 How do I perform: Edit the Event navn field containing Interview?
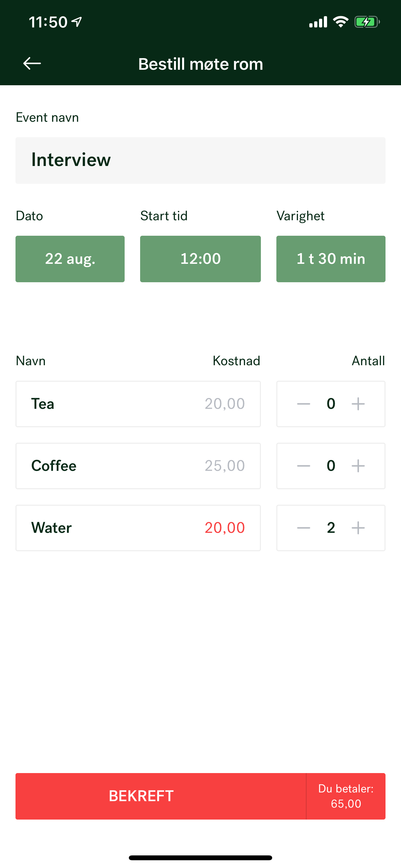(200, 160)
